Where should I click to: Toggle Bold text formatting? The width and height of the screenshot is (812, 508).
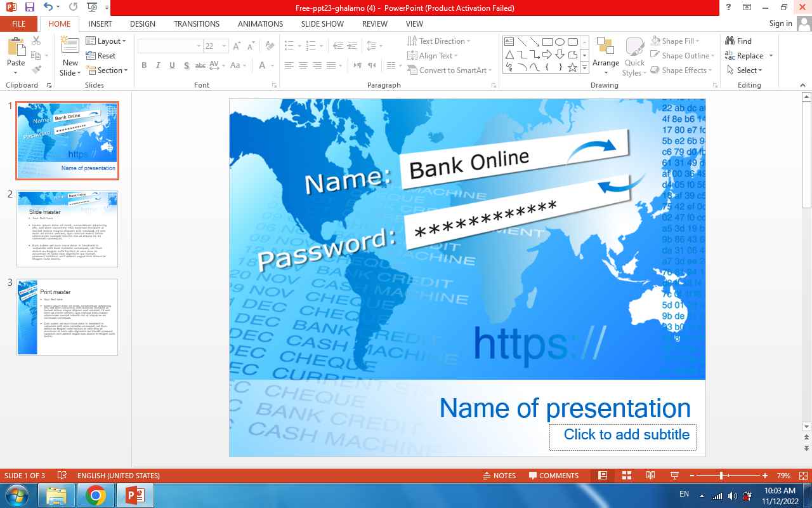(144, 65)
